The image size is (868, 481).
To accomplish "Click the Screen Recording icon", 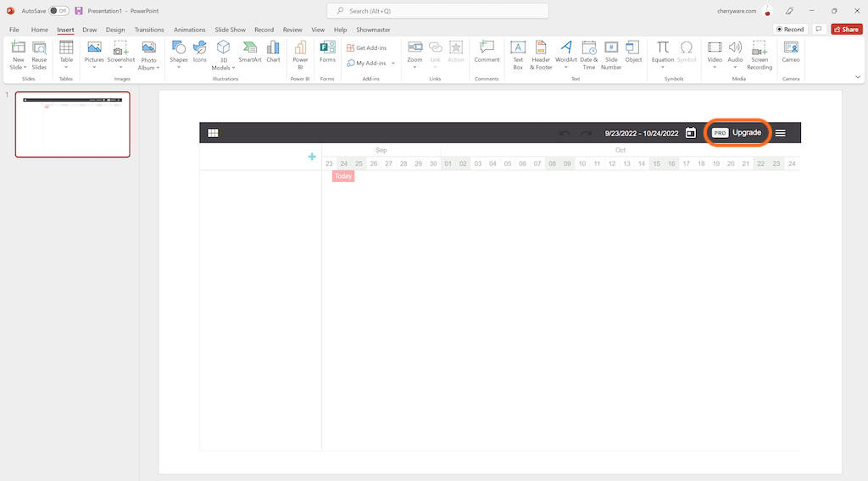I will point(759,55).
